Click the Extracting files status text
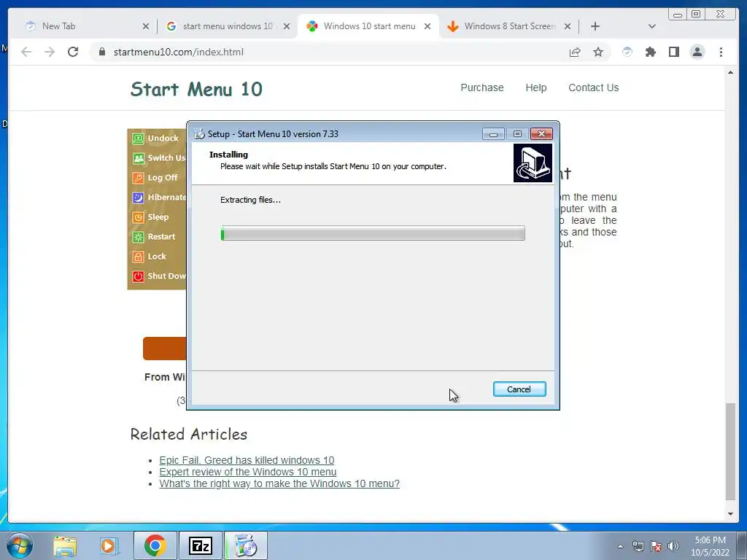 click(x=251, y=200)
